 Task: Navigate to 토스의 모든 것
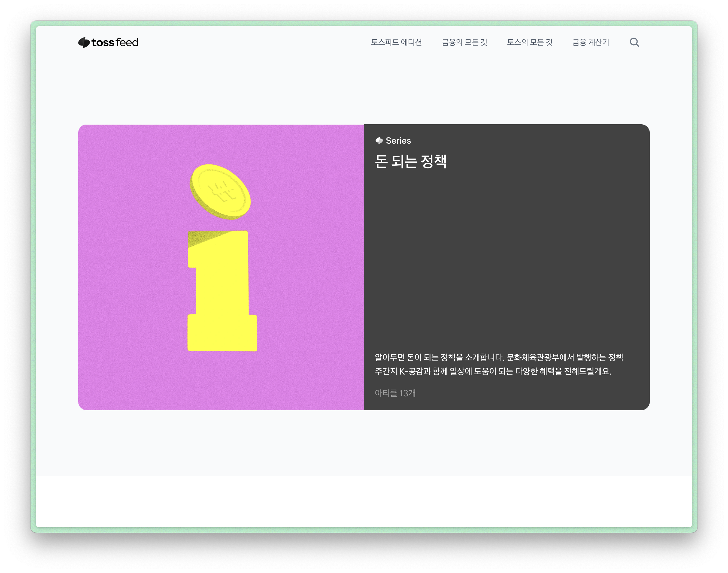point(529,42)
